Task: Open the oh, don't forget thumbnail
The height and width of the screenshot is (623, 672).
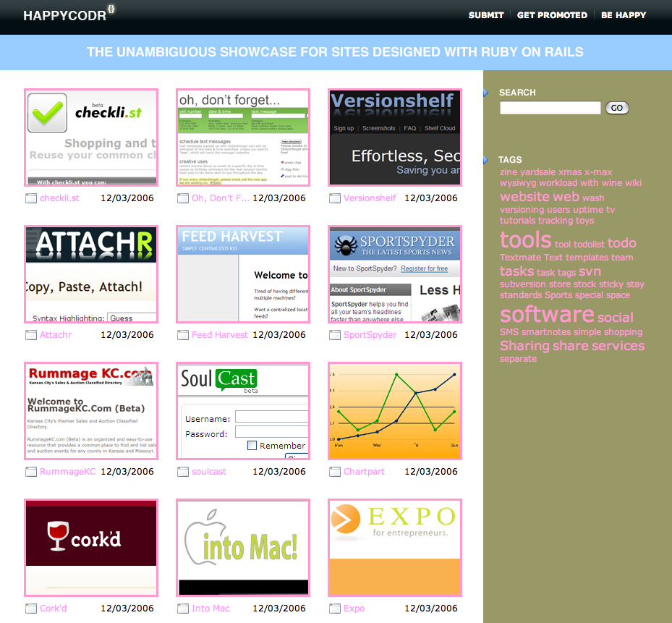Action: click(x=243, y=137)
